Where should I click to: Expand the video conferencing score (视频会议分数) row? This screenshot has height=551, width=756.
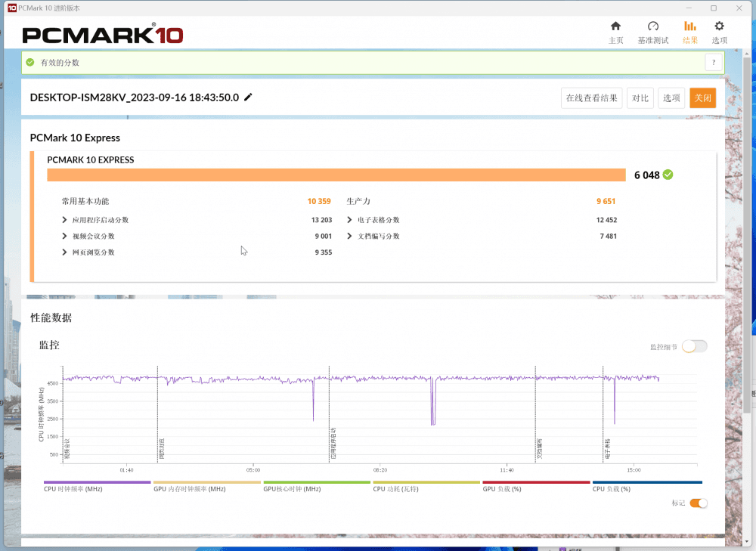pos(65,236)
